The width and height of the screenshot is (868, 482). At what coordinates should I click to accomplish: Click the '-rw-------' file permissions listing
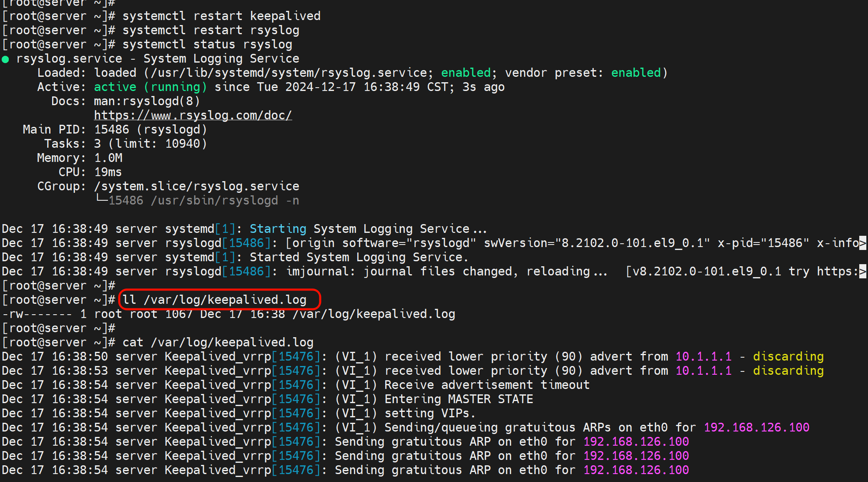point(228,314)
